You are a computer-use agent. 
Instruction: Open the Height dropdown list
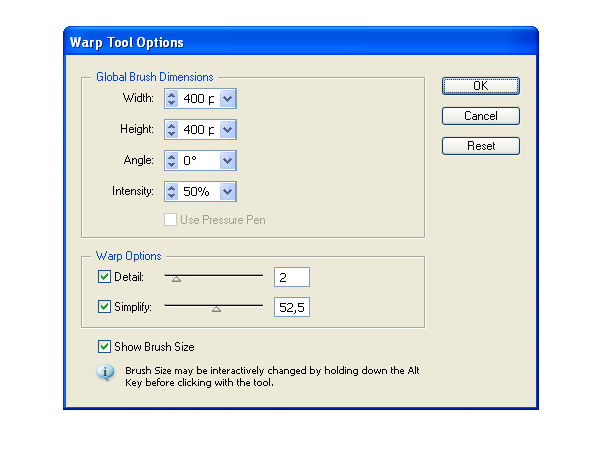(228, 130)
